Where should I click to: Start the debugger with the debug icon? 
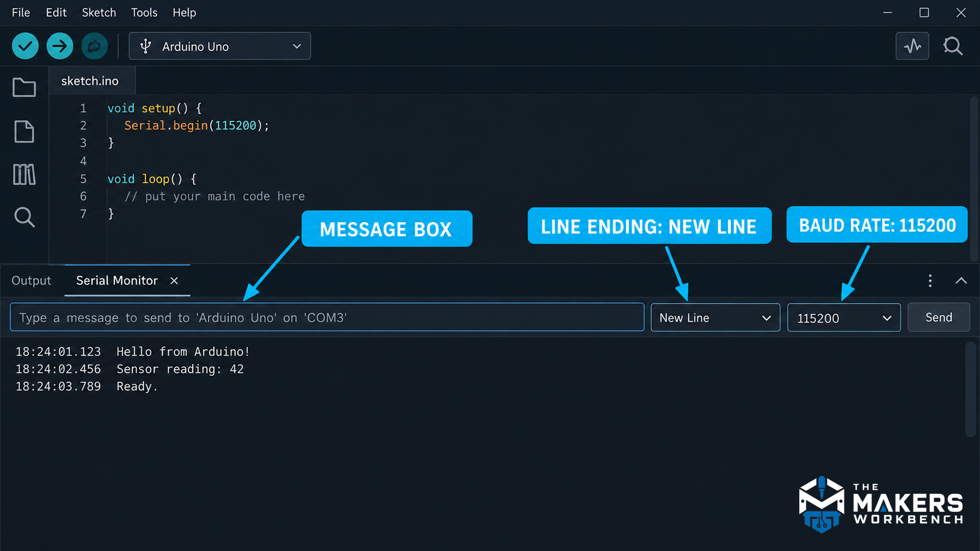click(94, 46)
